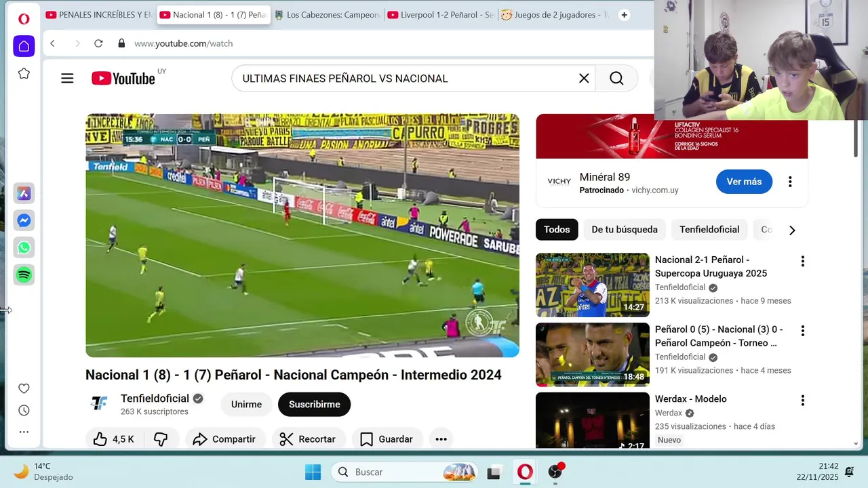Click the Recortar clip button
The width and height of the screenshot is (868, 488).
(308, 439)
